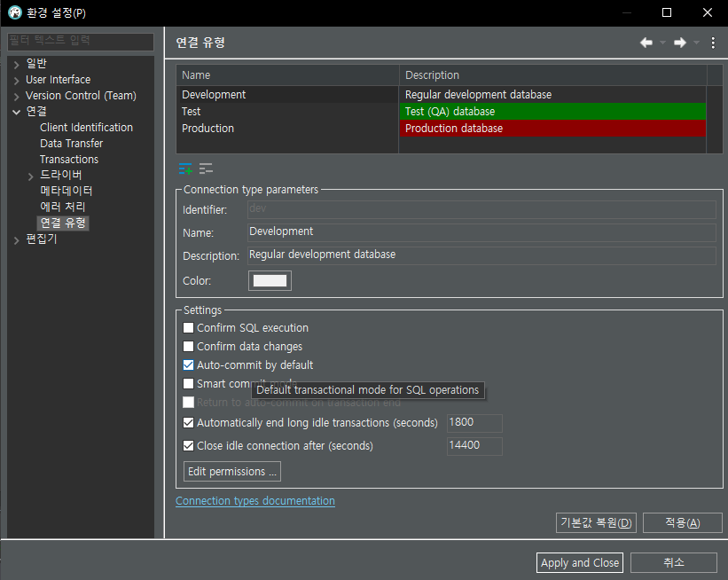Click the 일반 tree item label
Screen dimensions: 728x580
click(36, 64)
